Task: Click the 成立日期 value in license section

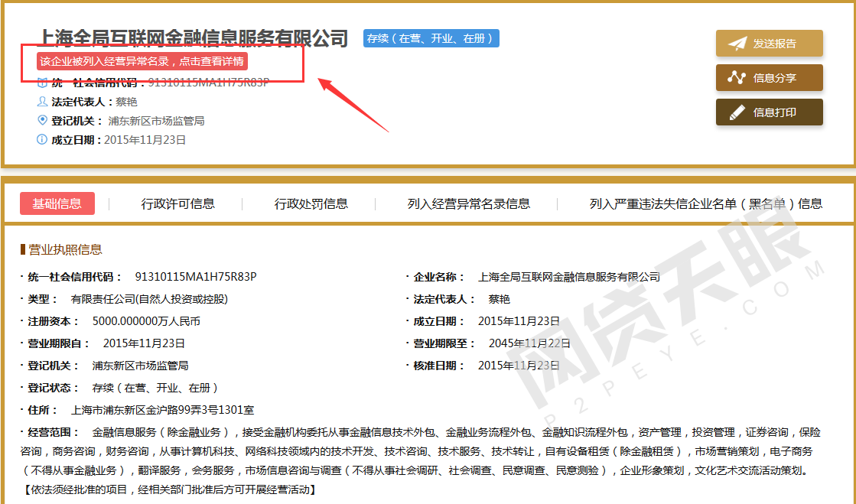Action: point(519,321)
